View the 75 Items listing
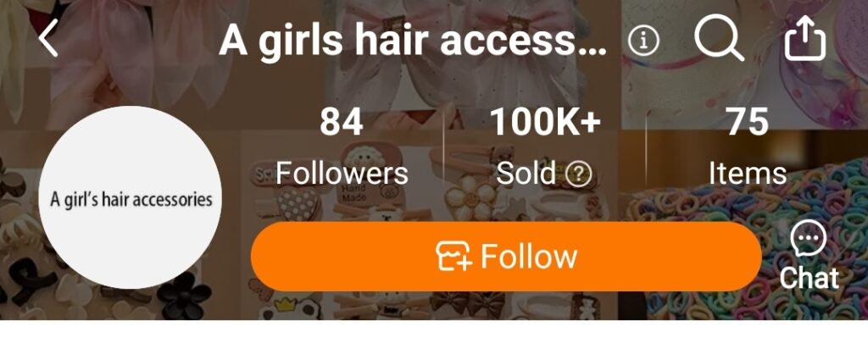 pos(748,122)
